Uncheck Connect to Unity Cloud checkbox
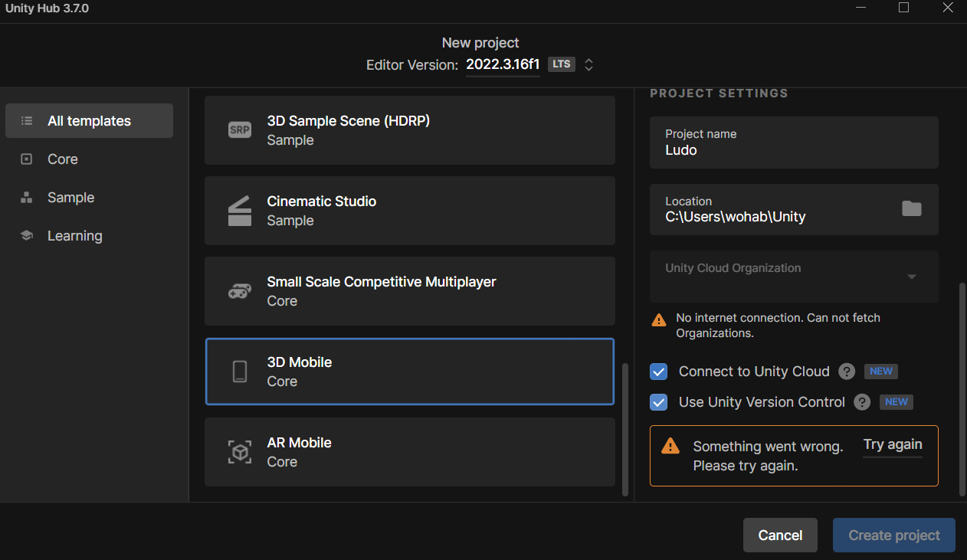 pos(658,372)
